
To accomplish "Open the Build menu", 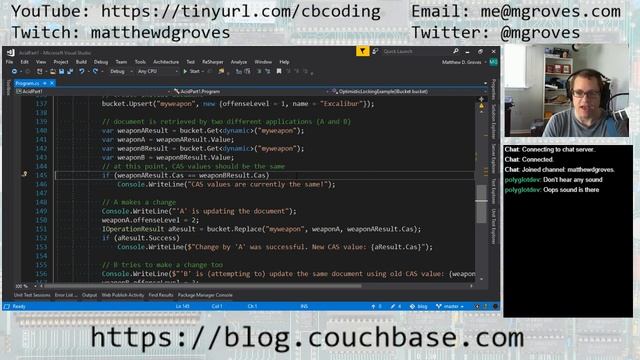I will (81, 62).
